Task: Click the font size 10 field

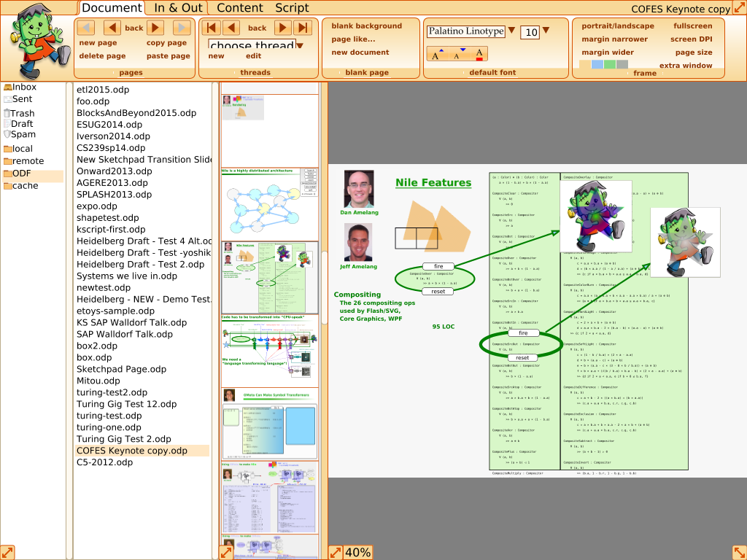Action: click(530, 32)
